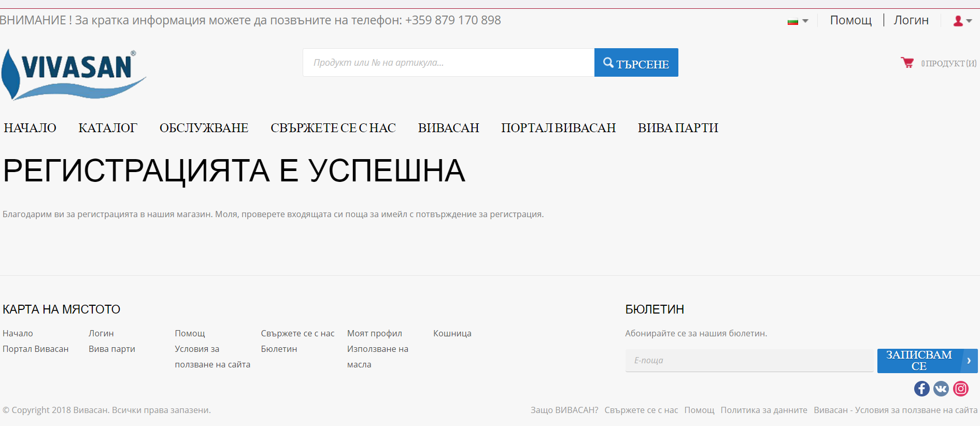
Task: Click the РЕГИСТРАЦИЯТА Е УСПЕШНА heading
Action: click(x=234, y=171)
